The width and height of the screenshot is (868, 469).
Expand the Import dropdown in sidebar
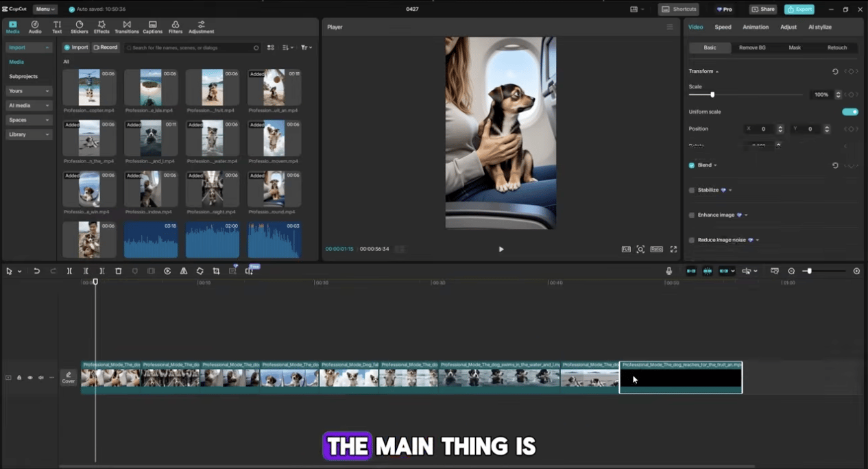(29, 47)
